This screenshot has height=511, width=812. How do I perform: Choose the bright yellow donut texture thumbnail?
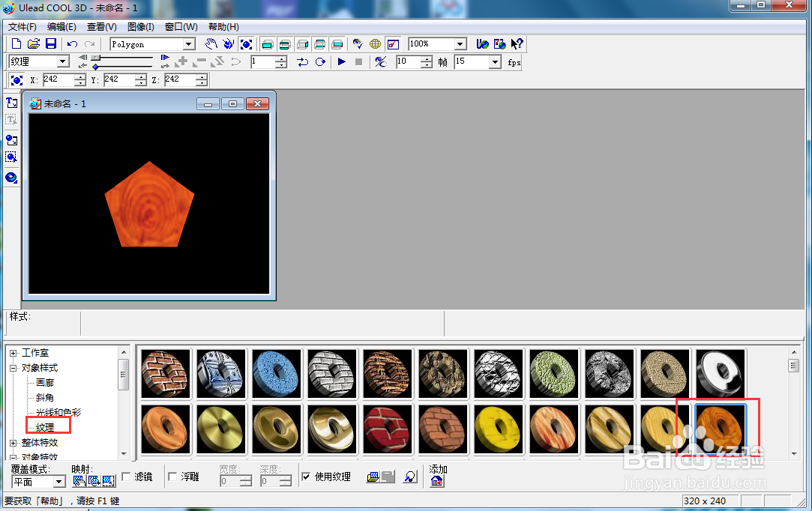pyautogui.click(x=498, y=429)
